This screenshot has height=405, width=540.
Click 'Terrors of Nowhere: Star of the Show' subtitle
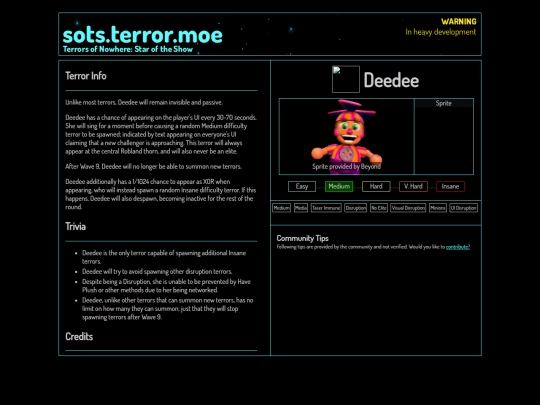[128, 49]
